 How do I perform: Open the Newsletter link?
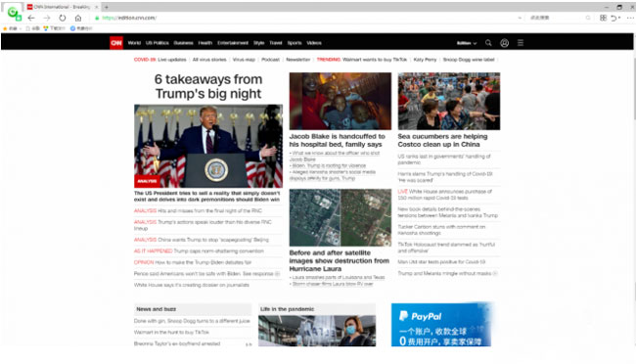pyautogui.click(x=298, y=60)
